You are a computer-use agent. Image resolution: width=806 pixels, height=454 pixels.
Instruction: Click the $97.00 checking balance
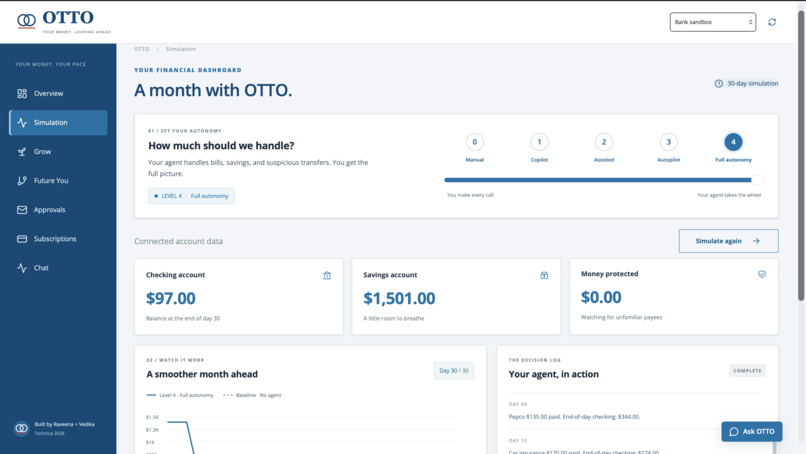(x=171, y=298)
